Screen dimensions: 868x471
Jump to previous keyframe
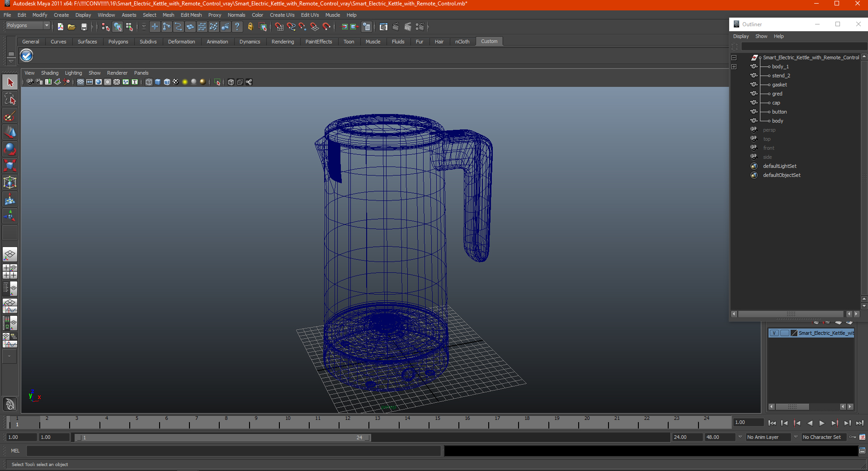(x=797, y=423)
